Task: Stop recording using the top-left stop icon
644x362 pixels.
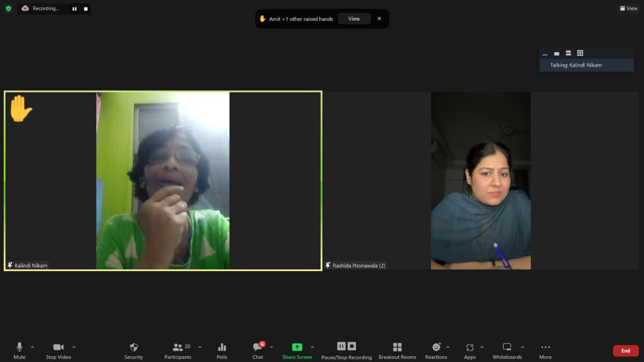Action: click(x=86, y=9)
